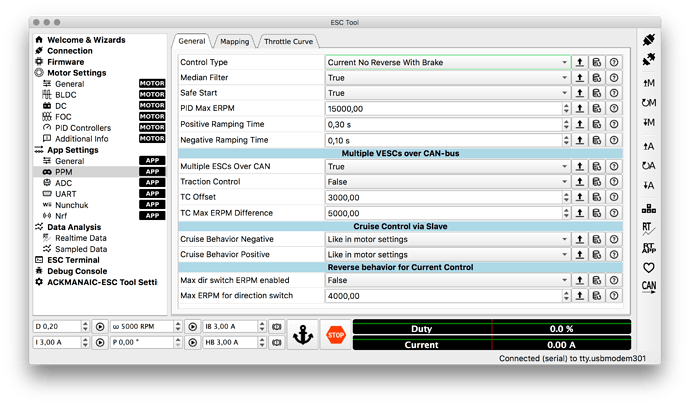Viewport: 690px width, 406px height.
Task: Click the RT APP data icon
Action: [649, 248]
